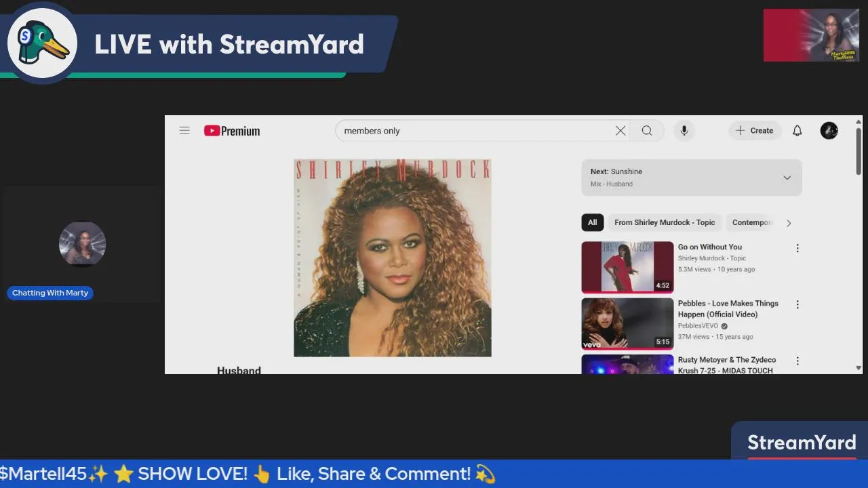The height and width of the screenshot is (488, 868).
Task: Click the Chatting With Marty round avatar
Action: click(x=82, y=244)
